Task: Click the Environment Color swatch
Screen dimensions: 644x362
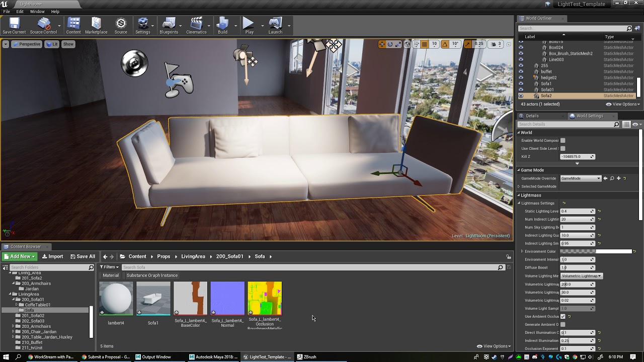Action: pos(596,251)
